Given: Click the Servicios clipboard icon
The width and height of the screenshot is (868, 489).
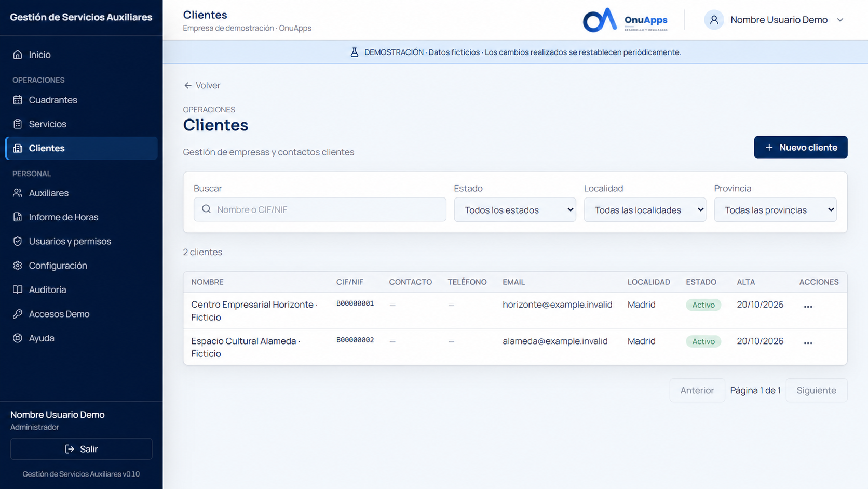Looking at the screenshot, I should pos(18,124).
